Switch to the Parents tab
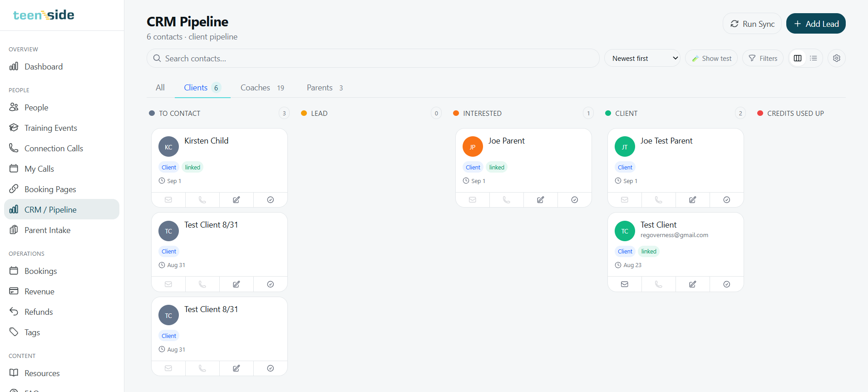 [x=325, y=88]
